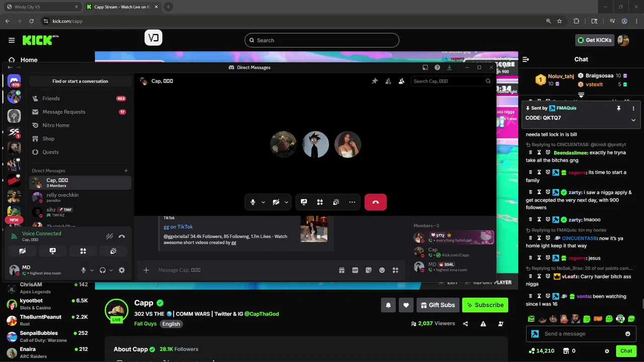This screenshot has height=362, width=644.
Task: Click Discord update download arrow icon
Action: point(449,67)
